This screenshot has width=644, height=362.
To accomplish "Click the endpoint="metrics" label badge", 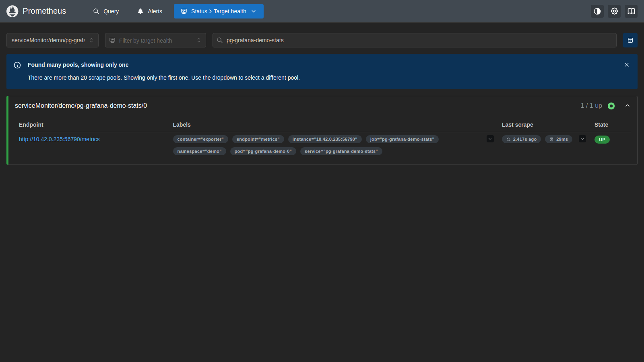I will 258,139.
